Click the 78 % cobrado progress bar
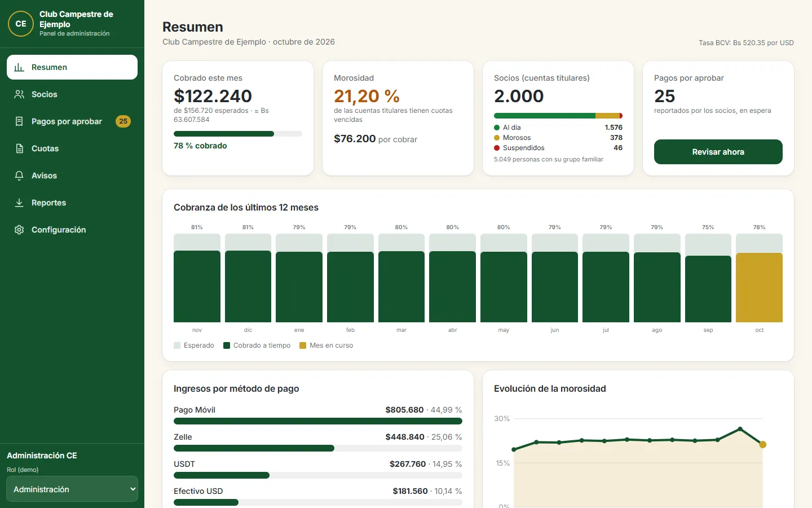This screenshot has width=812, height=508. tap(238, 134)
